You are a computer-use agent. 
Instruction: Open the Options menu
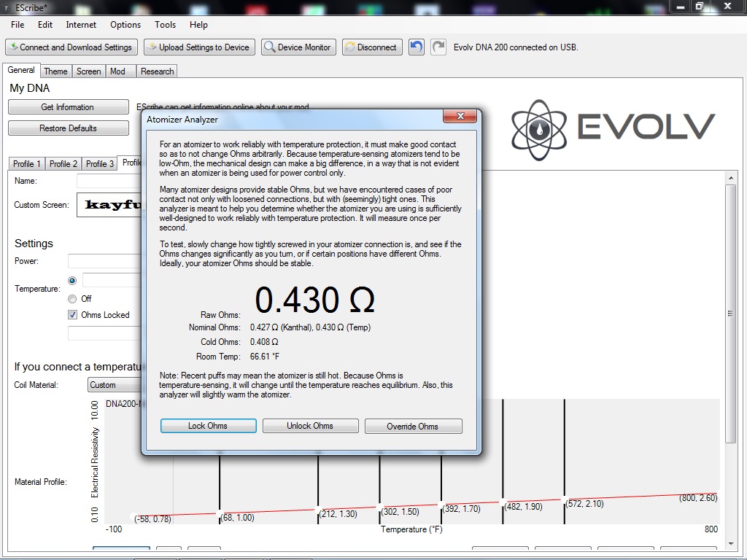tap(125, 25)
